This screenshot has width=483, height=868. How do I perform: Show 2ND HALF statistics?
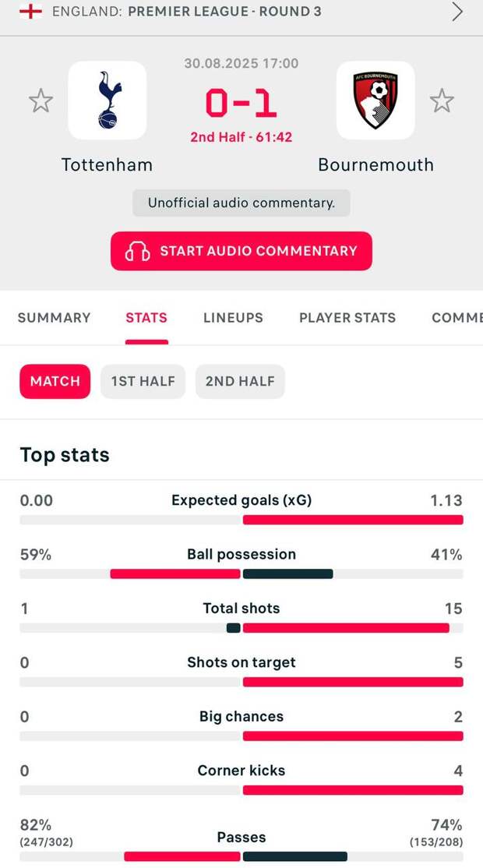tap(240, 382)
